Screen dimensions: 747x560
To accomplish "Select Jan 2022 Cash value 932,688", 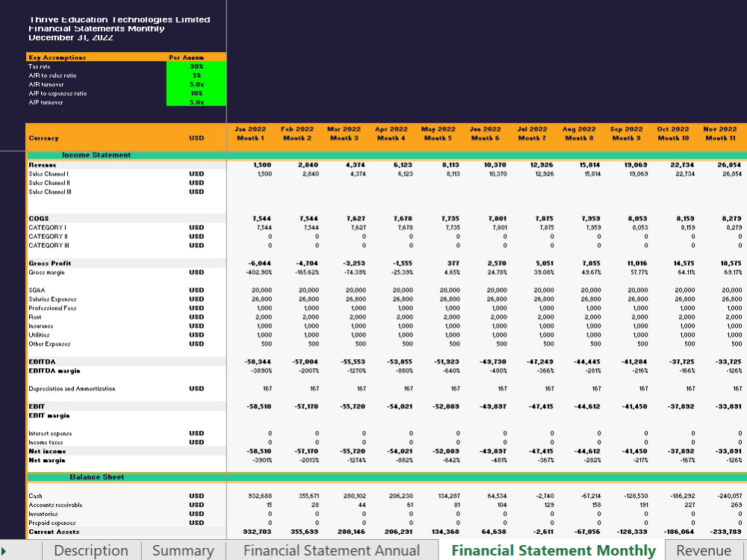I will [260, 496].
